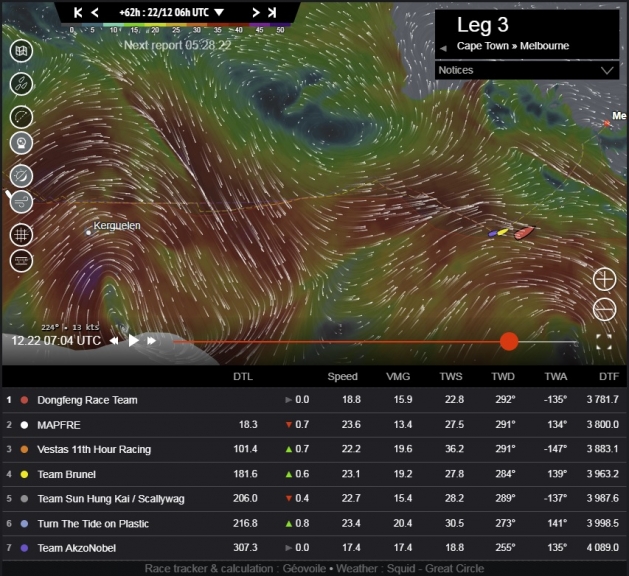Expand the Notices panel
Viewport: 629px width, 576px height.
(x=527, y=70)
